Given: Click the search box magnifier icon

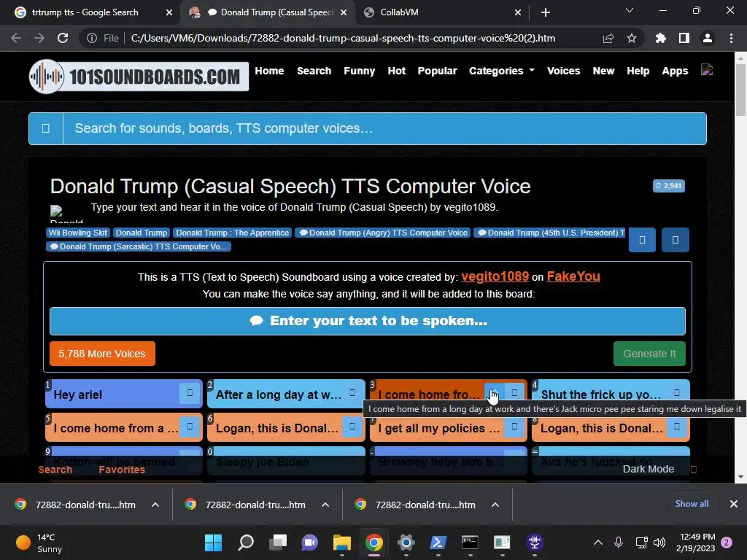Looking at the screenshot, I should tap(46, 128).
